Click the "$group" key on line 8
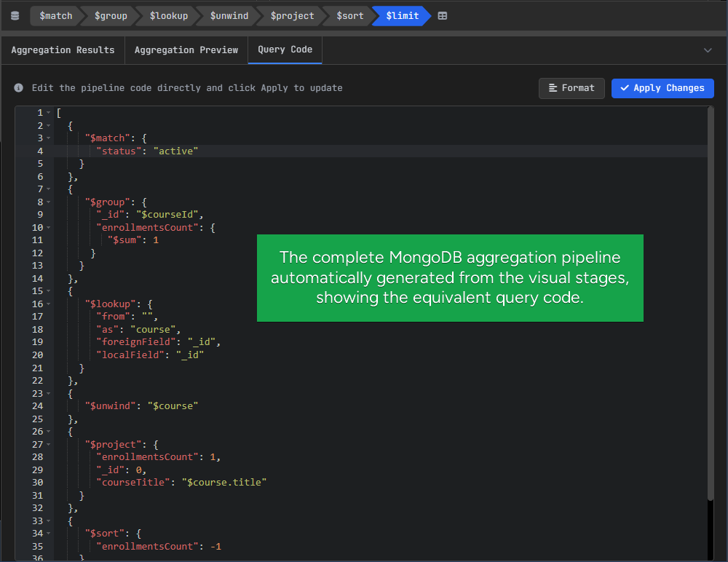728x562 pixels. pos(107,202)
